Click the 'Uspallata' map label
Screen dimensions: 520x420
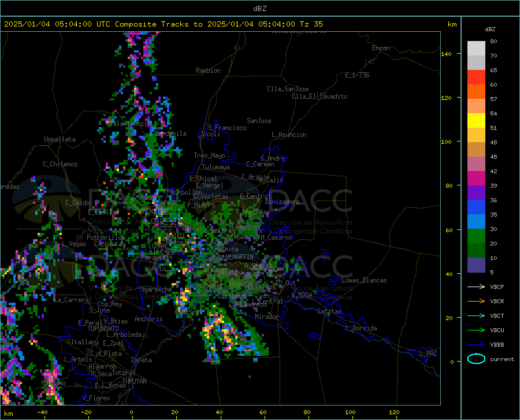pos(60,139)
